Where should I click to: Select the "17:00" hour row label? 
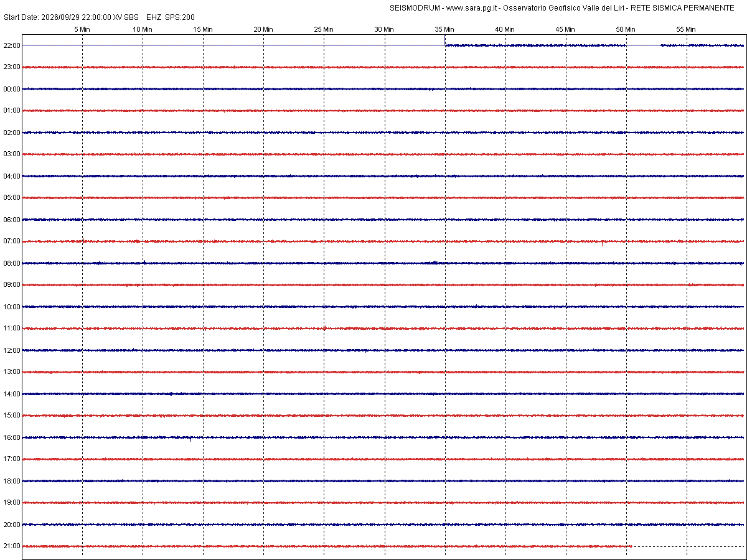[12, 459]
